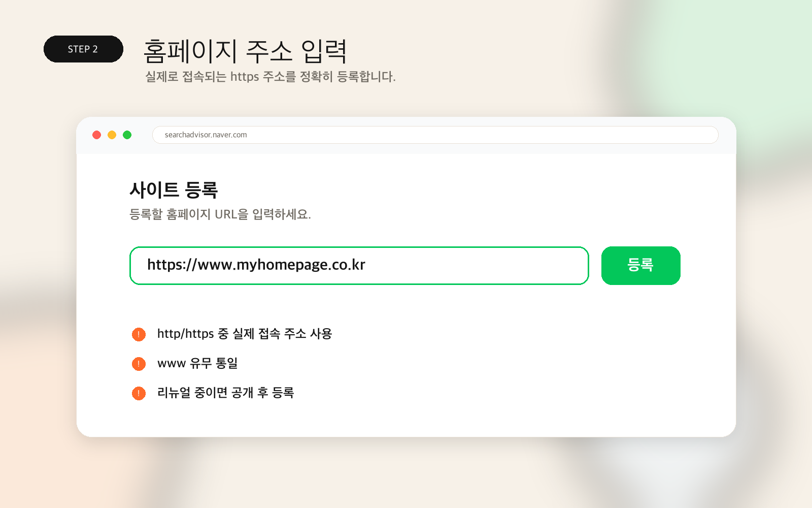Click warning icon beside 리뉴얼 중이면 공개 후 등록

point(139,393)
